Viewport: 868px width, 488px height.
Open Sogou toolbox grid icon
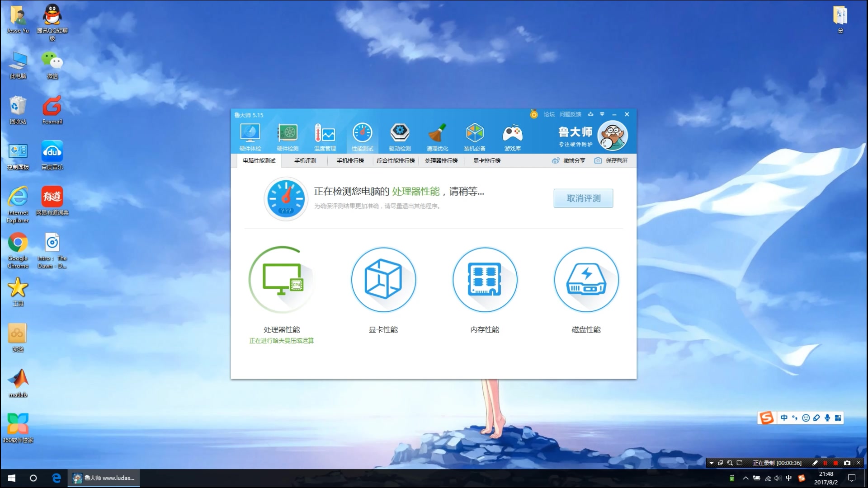pos(838,418)
